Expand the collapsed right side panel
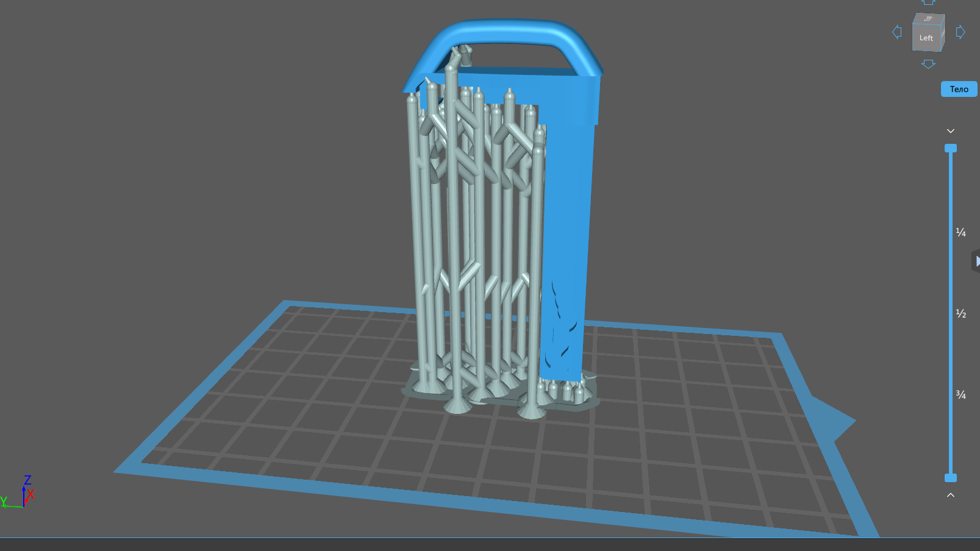 (x=976, y=261)
